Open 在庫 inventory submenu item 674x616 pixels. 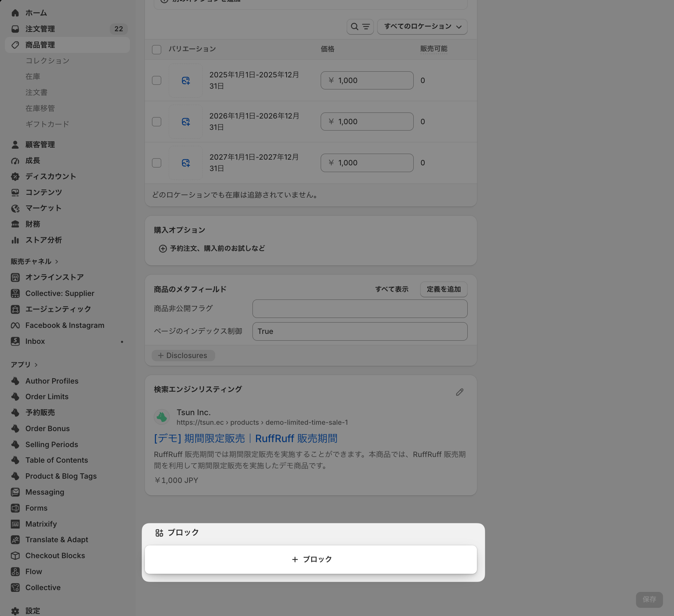click(33, 77)
